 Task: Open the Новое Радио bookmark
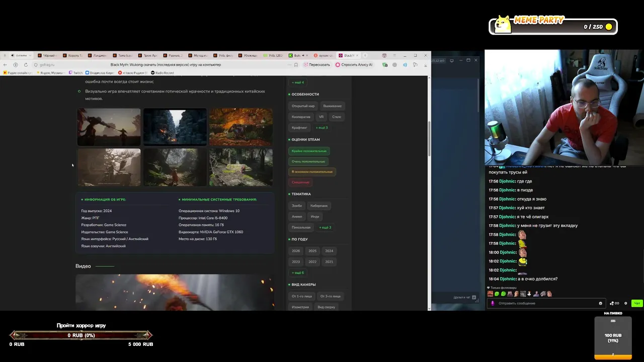pyautogui.click(x=132, y=73)
